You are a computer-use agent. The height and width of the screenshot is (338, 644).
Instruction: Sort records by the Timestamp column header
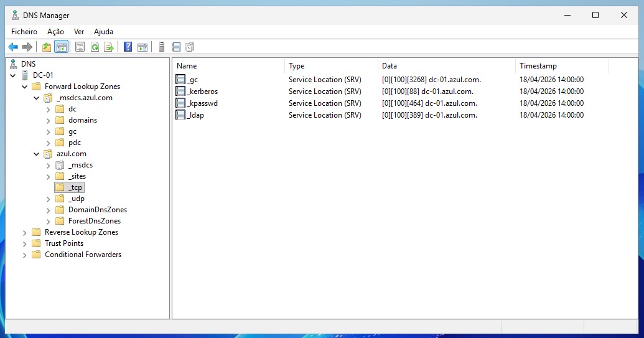[562, 66]
